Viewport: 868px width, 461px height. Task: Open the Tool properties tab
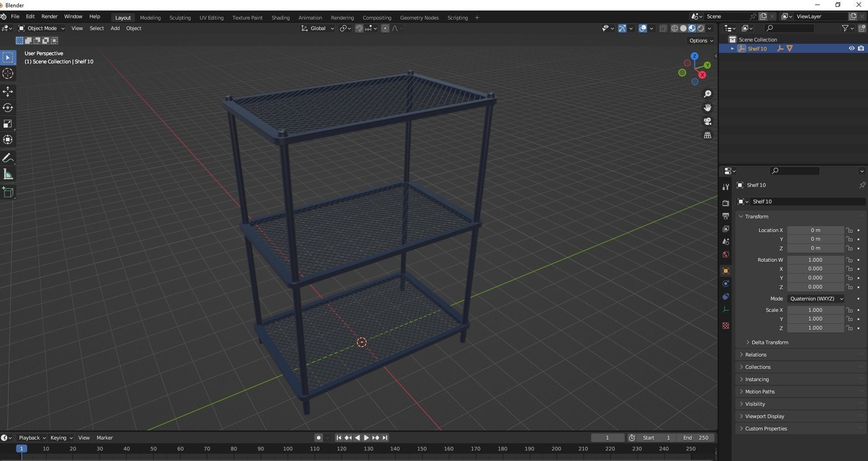point(726,187)
